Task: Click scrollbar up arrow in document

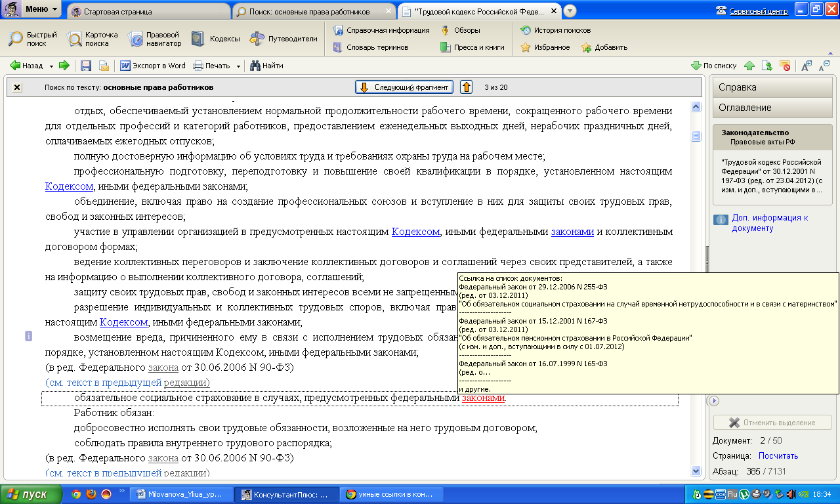Action: 696,106
